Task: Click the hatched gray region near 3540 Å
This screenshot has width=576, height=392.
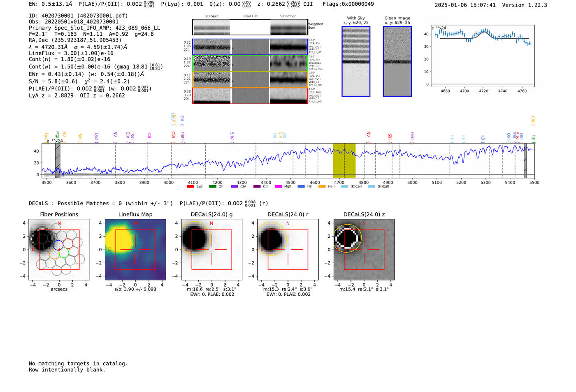Action: pos(58,160)
